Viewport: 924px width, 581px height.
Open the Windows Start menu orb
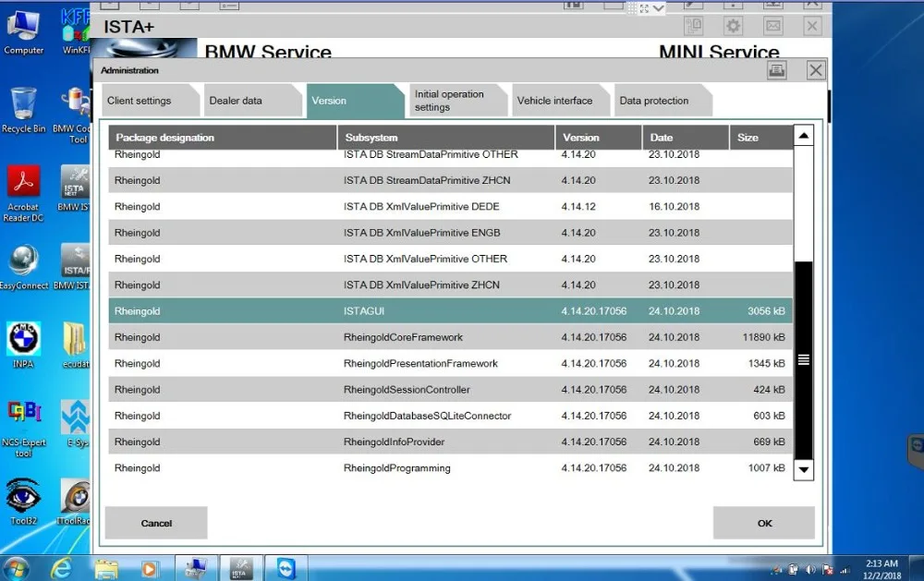point(16,569)
